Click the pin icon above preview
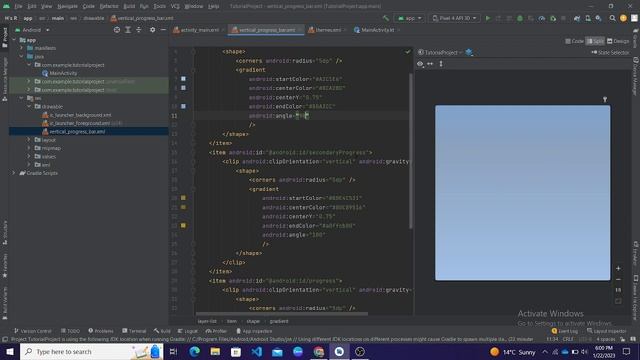Screen dimensions: 640x360 pyautogui.click(x=605, y=99)
